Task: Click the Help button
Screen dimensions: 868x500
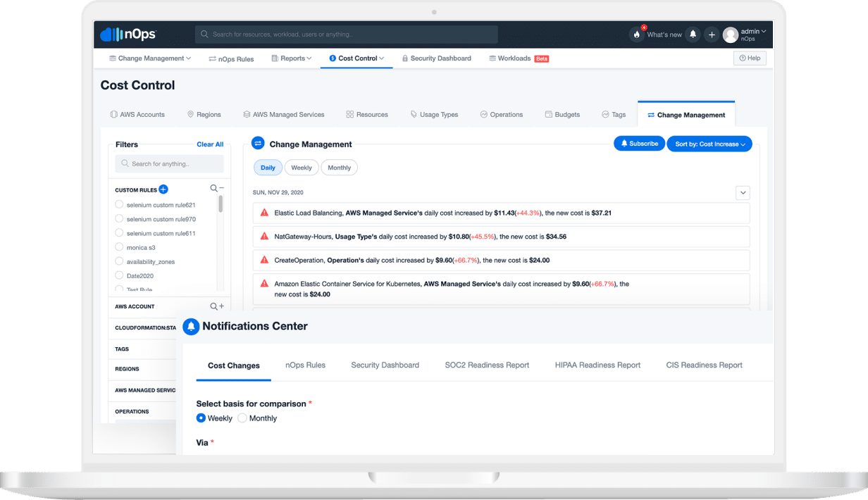Action: [750, 58]
